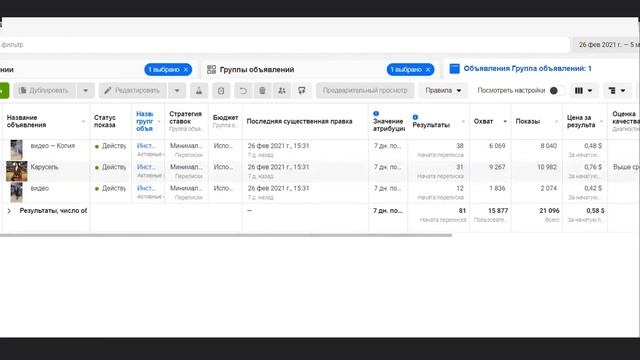Screen dimensions: 640x360
Task: Click cost value 0,42 $
Action: click(593, 188)
